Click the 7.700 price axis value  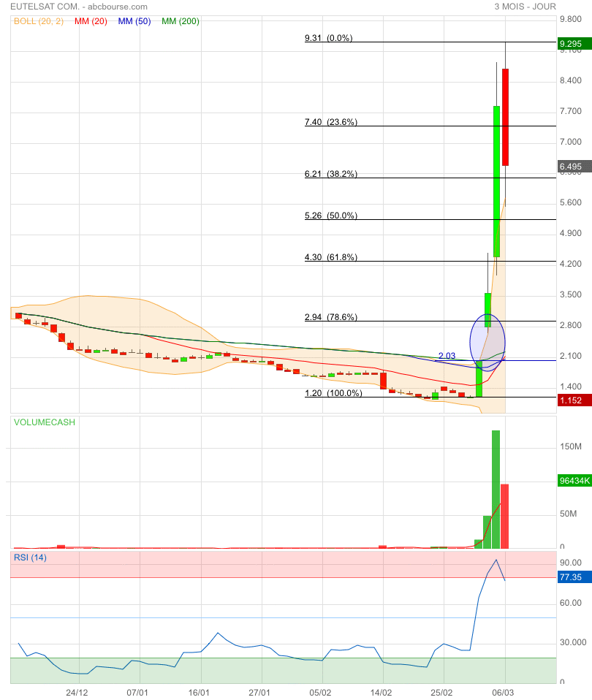(x=571, y=111)
